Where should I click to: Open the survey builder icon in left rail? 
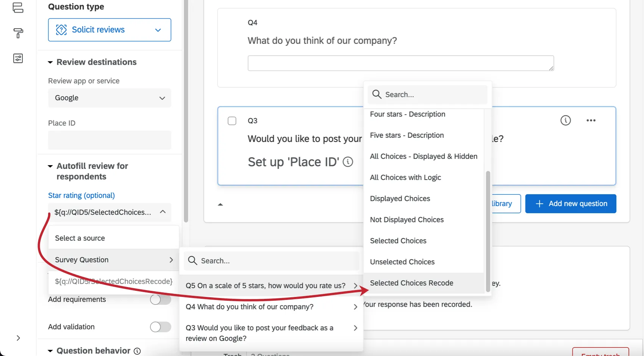point(18,8)
